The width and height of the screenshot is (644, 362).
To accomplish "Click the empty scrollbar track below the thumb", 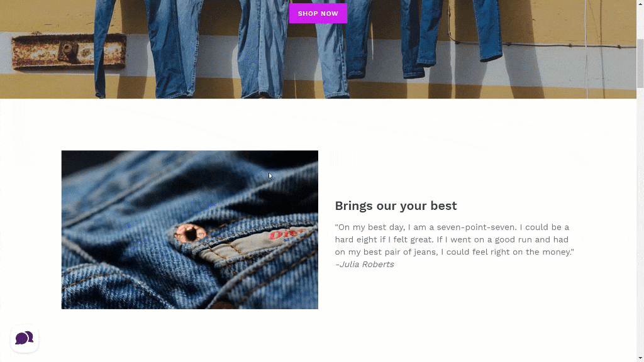I will point(640,222).
